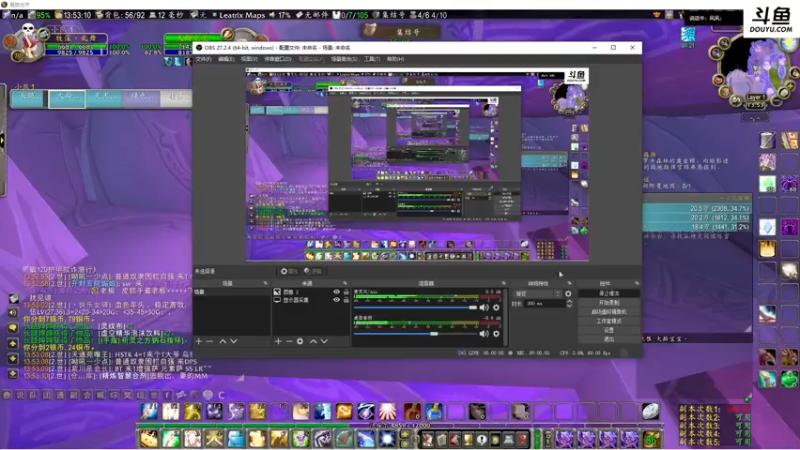Toggle visibility eye of 图像 2 source
This screenshot has width=800, height=450.
[336, 292]
